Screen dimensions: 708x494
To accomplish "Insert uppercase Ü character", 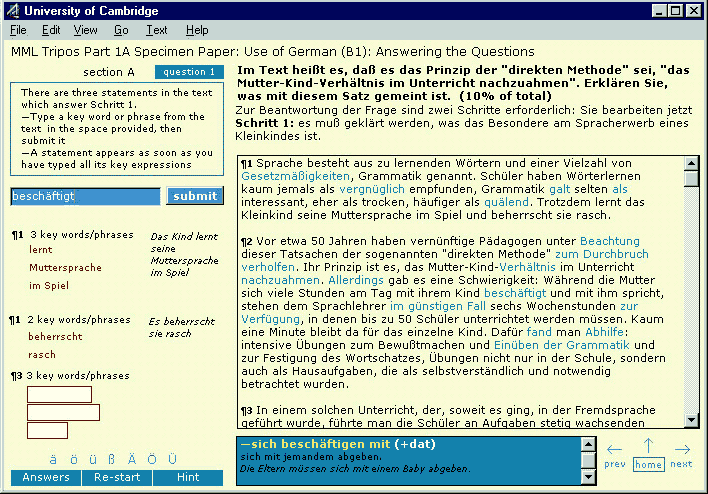I will [x=172, y=459].
